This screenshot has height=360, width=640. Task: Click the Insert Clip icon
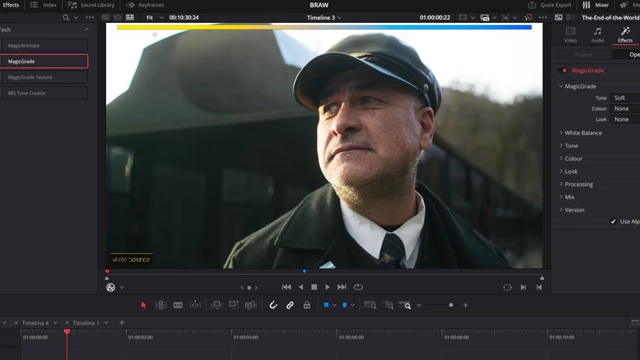tap(216, 305)
